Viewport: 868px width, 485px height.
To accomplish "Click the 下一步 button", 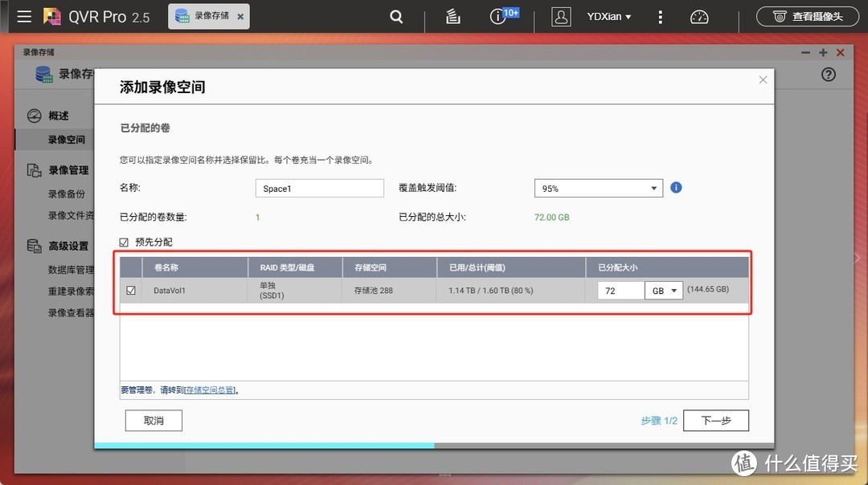I will tap(715, 420).
